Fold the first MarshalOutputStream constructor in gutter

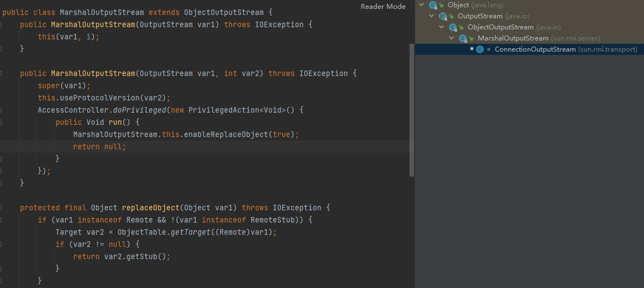[2, 25]
